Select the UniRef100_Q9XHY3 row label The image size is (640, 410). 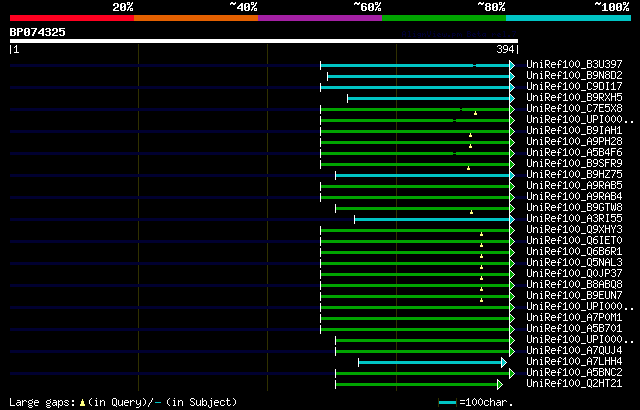(x=574, y=230)
